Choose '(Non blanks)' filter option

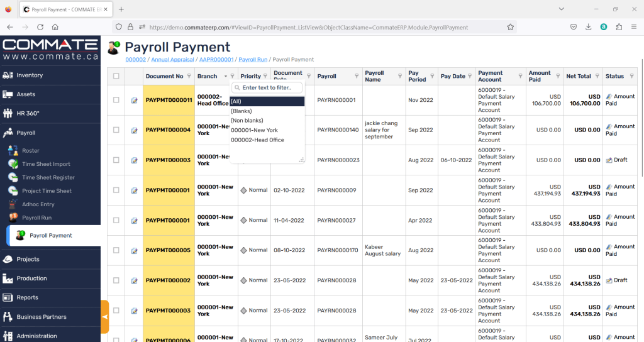coord(247,120)
